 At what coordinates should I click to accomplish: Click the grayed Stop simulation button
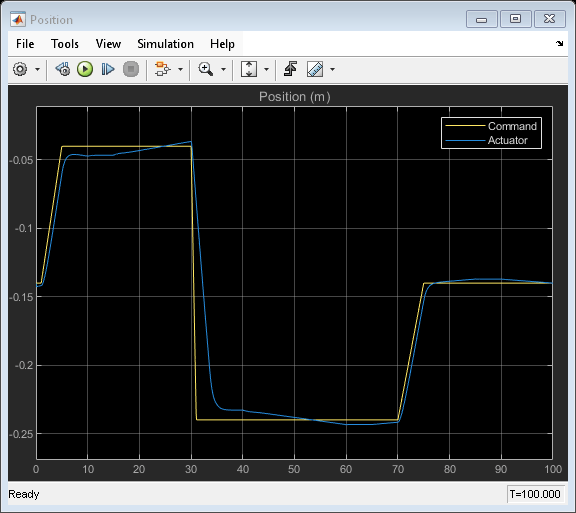(131, 69)
